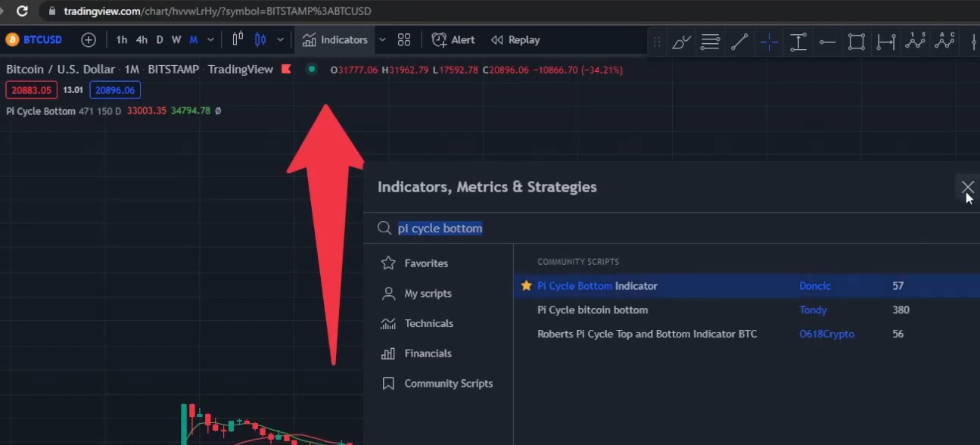Open author Tondy's profile link
Viewport: 980px width, 445px height.
pyautogui.click(x=813, y=310)
